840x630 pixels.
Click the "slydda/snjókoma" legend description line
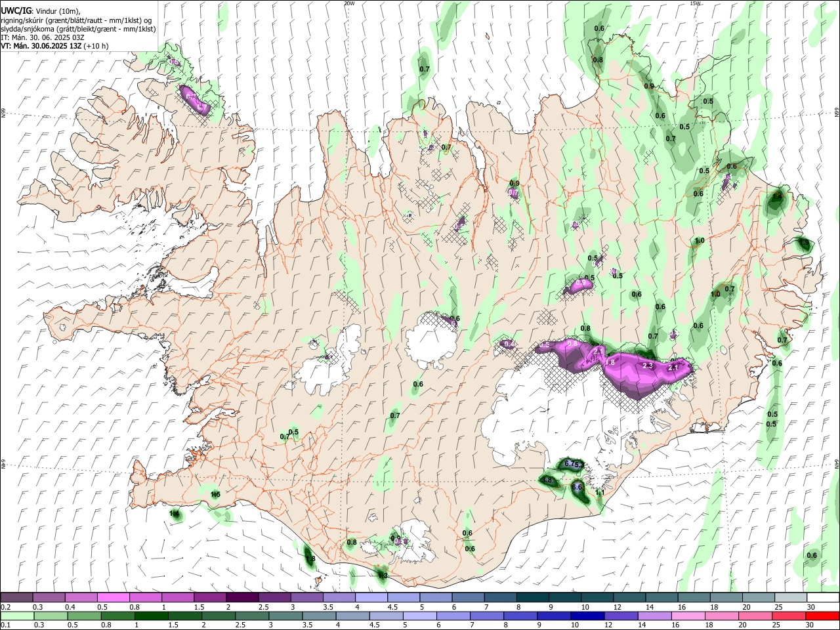(x=78, y=29)
